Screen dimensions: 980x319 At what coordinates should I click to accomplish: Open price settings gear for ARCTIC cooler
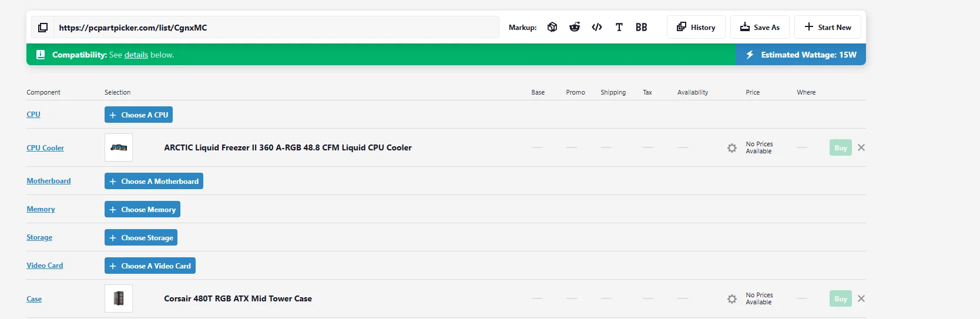pos(732,148)
